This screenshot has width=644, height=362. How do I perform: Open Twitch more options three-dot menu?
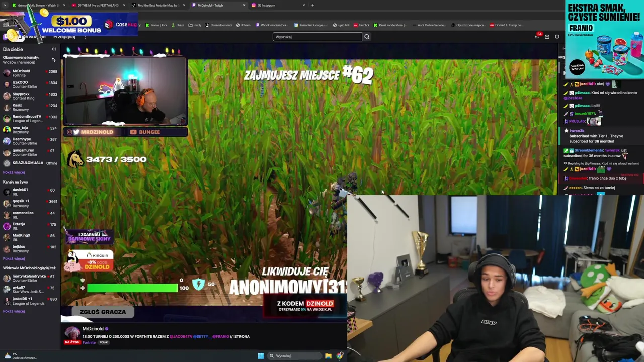pos(85,37)
